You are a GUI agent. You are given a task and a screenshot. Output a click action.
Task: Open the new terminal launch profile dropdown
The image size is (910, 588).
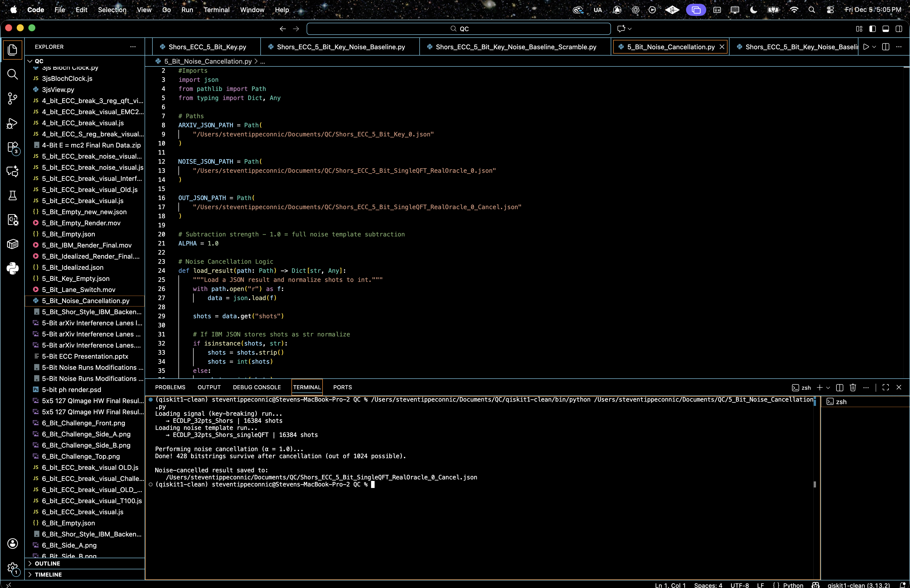[828, 387]
